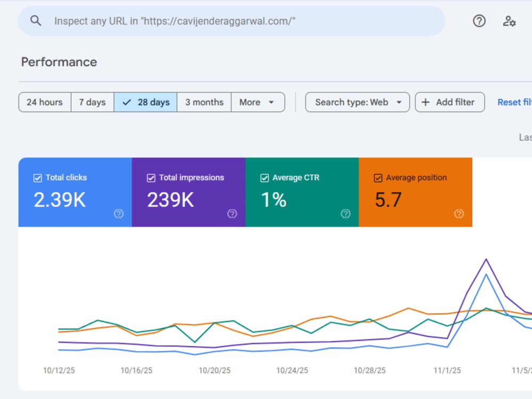Click the Reset filters link
532x399 pixels.
pyautogui.click(x=514, y=102)
